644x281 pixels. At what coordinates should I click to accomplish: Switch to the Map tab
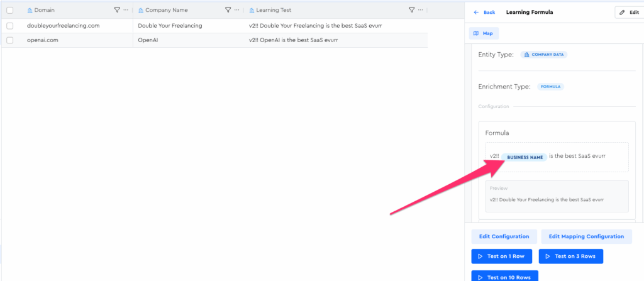coord(484,33)
